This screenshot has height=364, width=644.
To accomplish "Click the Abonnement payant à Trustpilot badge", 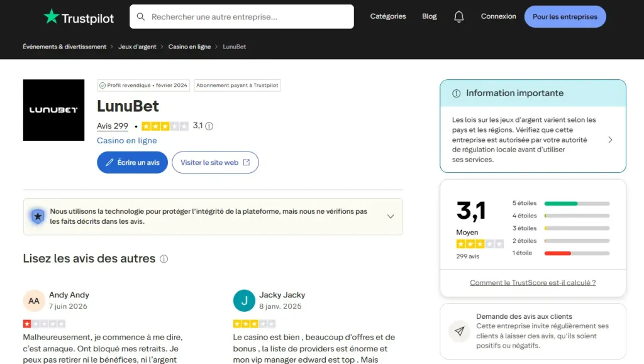I will (237, 85).
